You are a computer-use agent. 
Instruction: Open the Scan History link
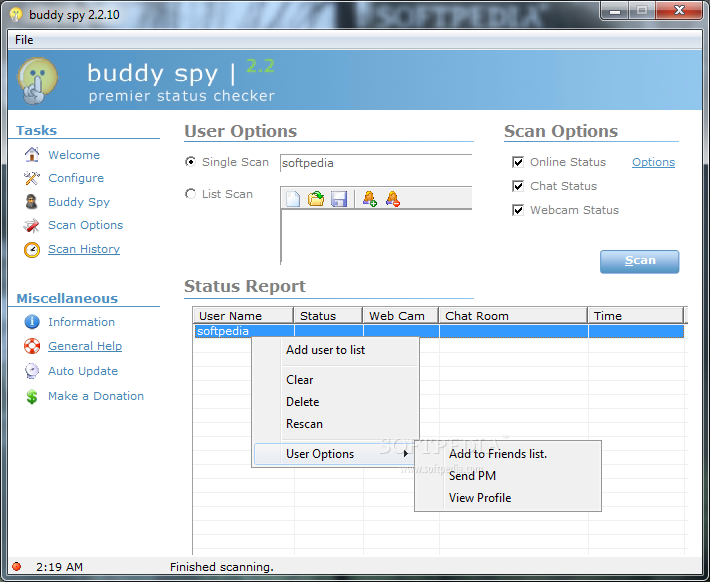[84, 249]
